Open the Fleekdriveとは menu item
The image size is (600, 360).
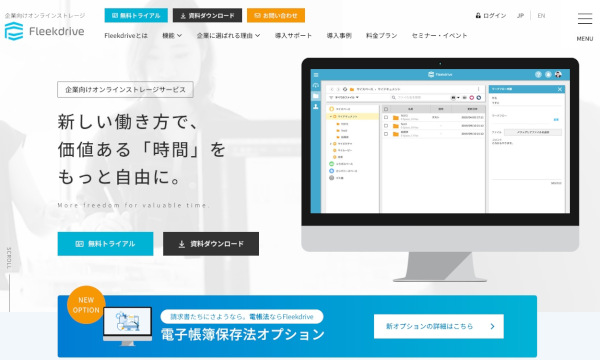point(126,36)
